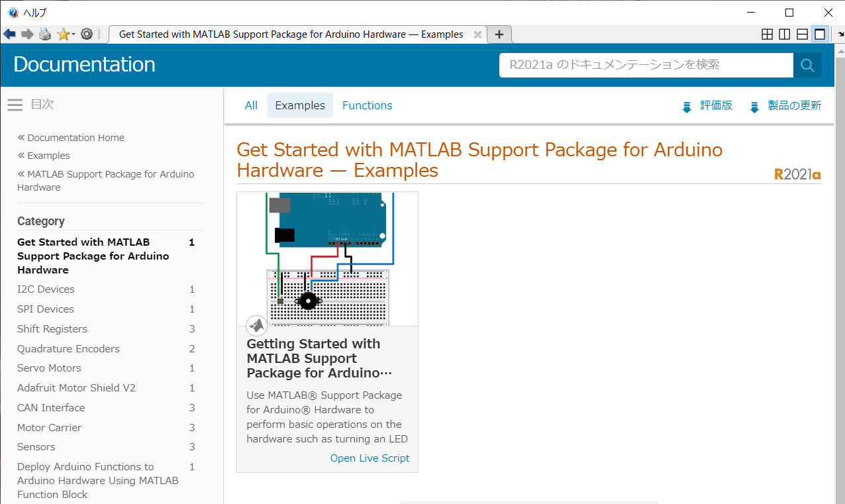Image resolution: width=845 pixels, height=504 pixels.
Task: Print the current help page
Action: 44,34
